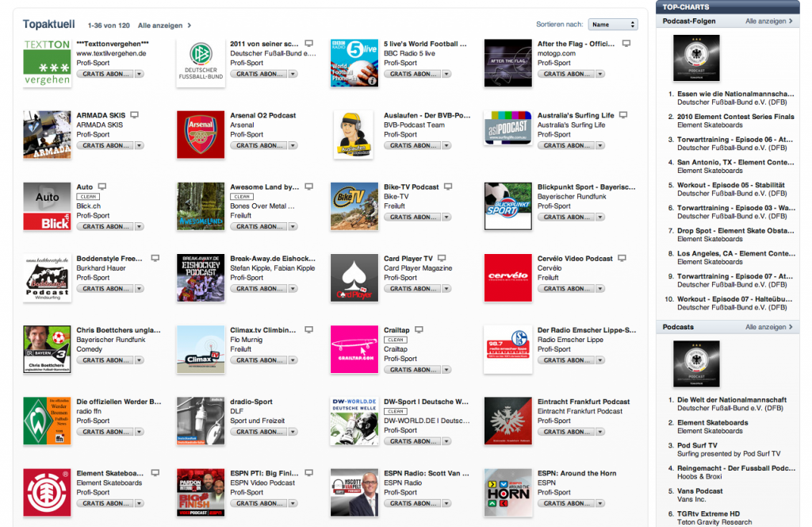This screenshot has height=527, width=812.
Task: Expand arrow next to ARMADA SKIS subscribe button
Action: (140, 146)
